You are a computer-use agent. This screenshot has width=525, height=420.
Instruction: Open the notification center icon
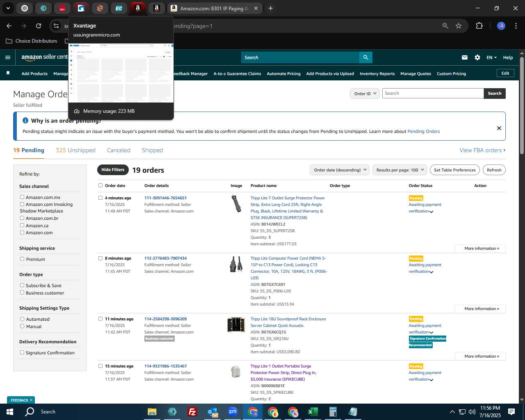(511, 412)
